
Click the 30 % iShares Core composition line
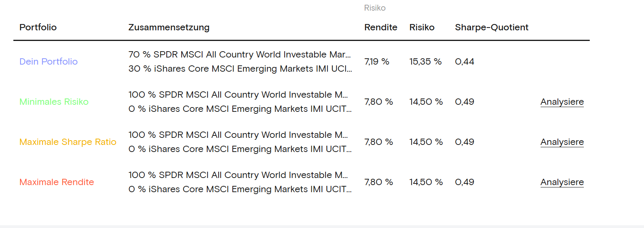point(240,69)
